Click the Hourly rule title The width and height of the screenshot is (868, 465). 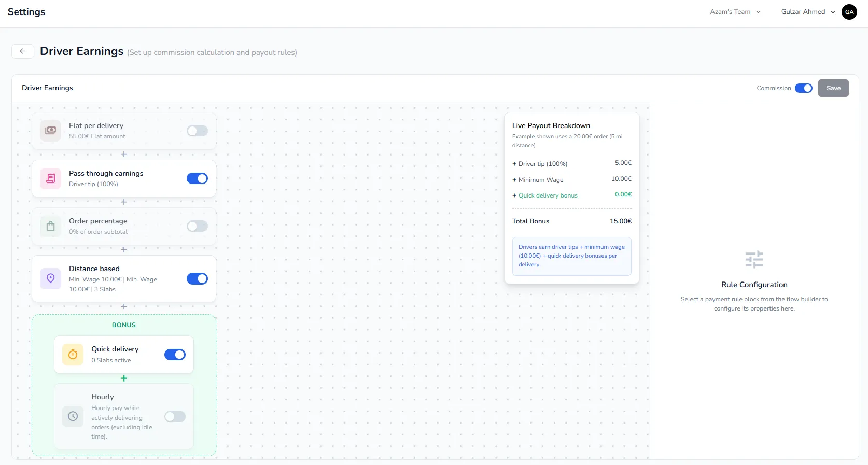coord(103,397)
